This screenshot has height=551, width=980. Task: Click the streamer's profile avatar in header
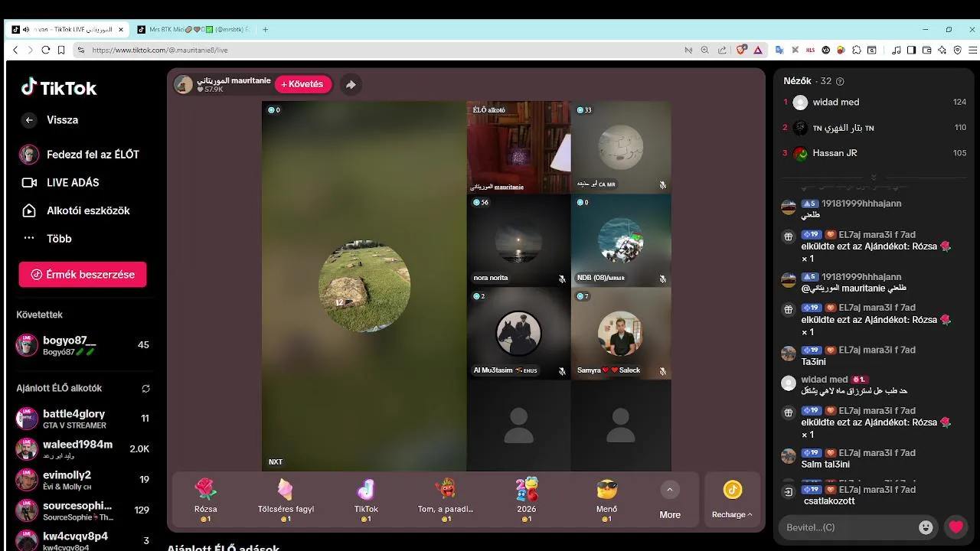pos(183,84)
